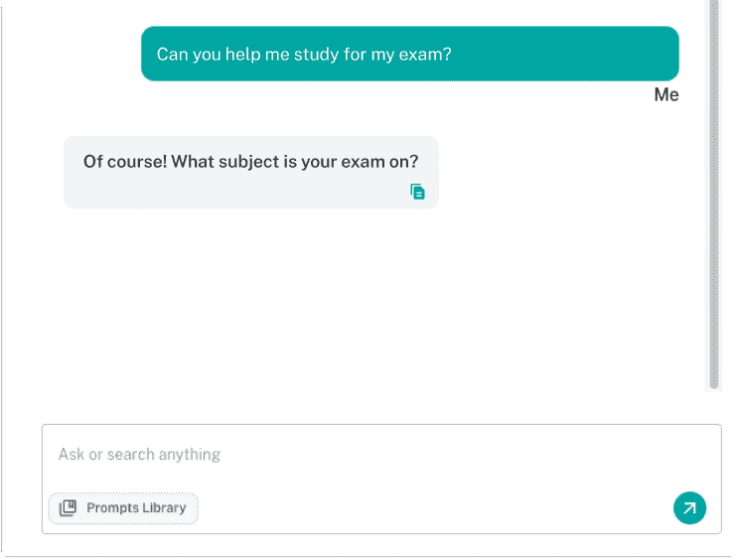Click the top of the chat scrollbar

tap(713, 12)
